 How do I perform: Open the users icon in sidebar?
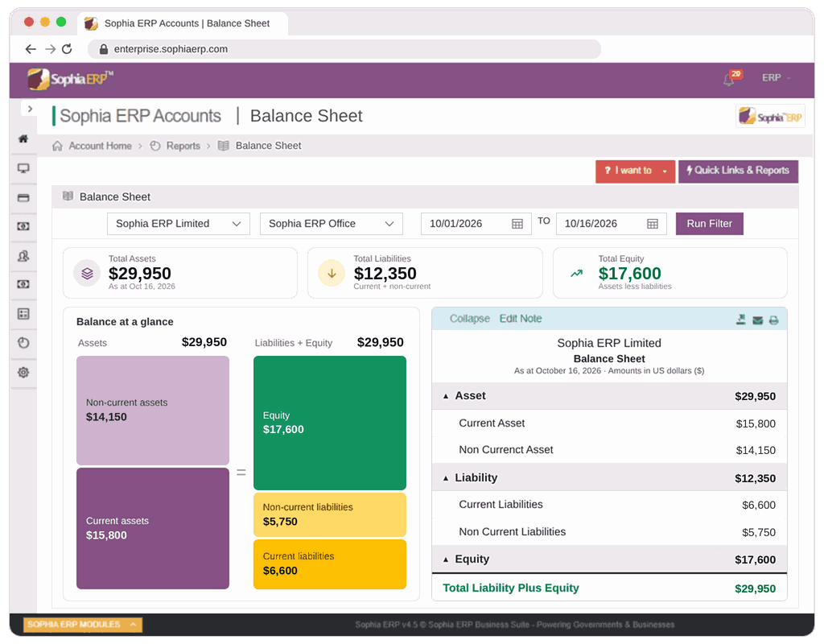pyautogui.click(x=23, y=256)
